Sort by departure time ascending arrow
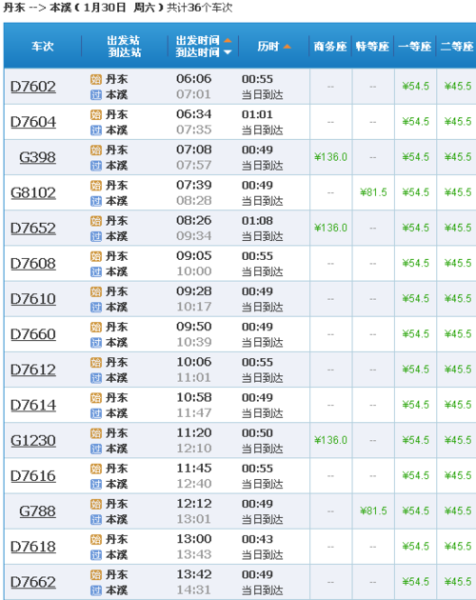The height and width of the screenshot is (600, 476). pos(228,40)
